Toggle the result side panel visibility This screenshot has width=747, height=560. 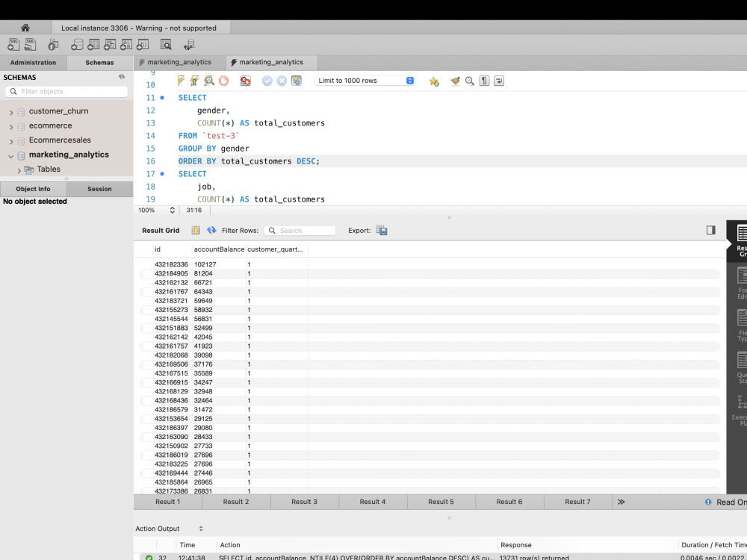click(x=711, y=230)
